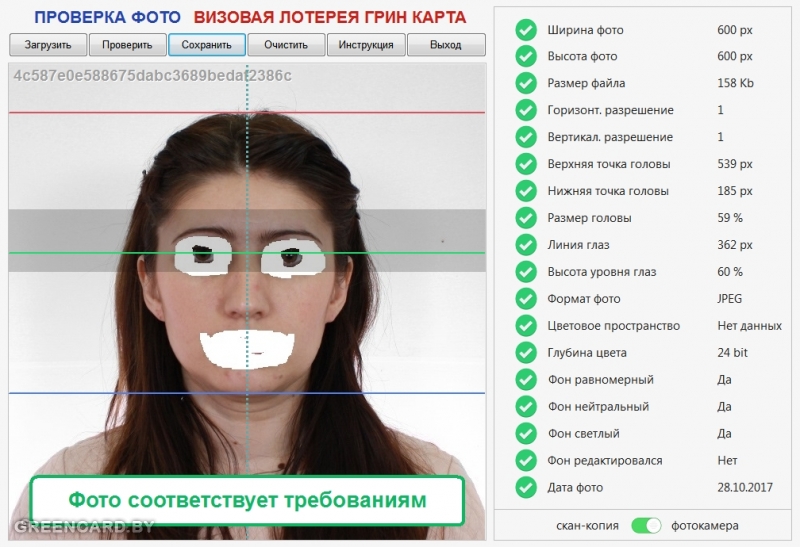This screenshot has width=800, height=547.
Task: Click the Дата фото label
Action: pos(575,488)
